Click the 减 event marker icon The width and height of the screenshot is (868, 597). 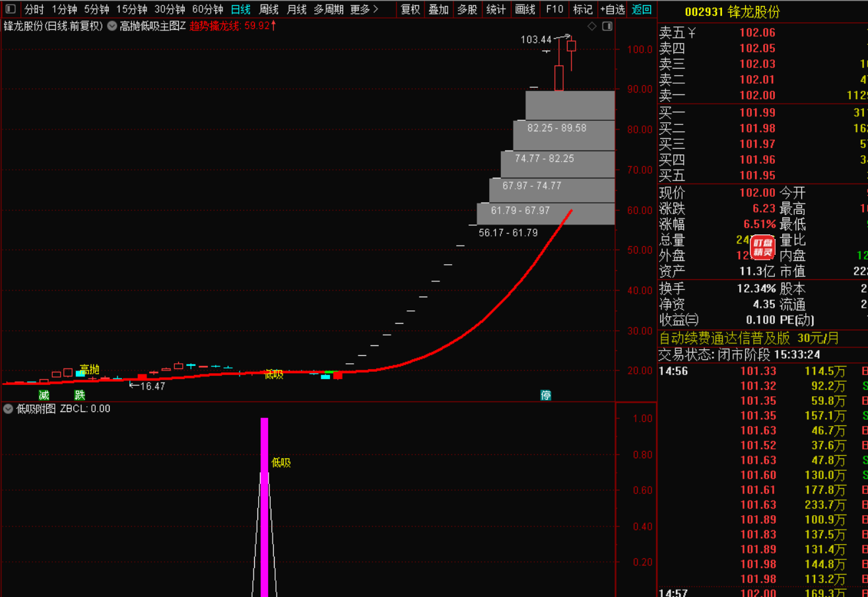44,396
